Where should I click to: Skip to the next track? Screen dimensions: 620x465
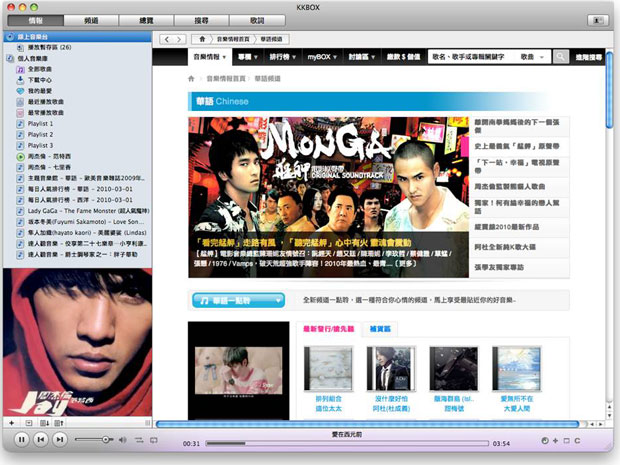(x=62, y=440)
